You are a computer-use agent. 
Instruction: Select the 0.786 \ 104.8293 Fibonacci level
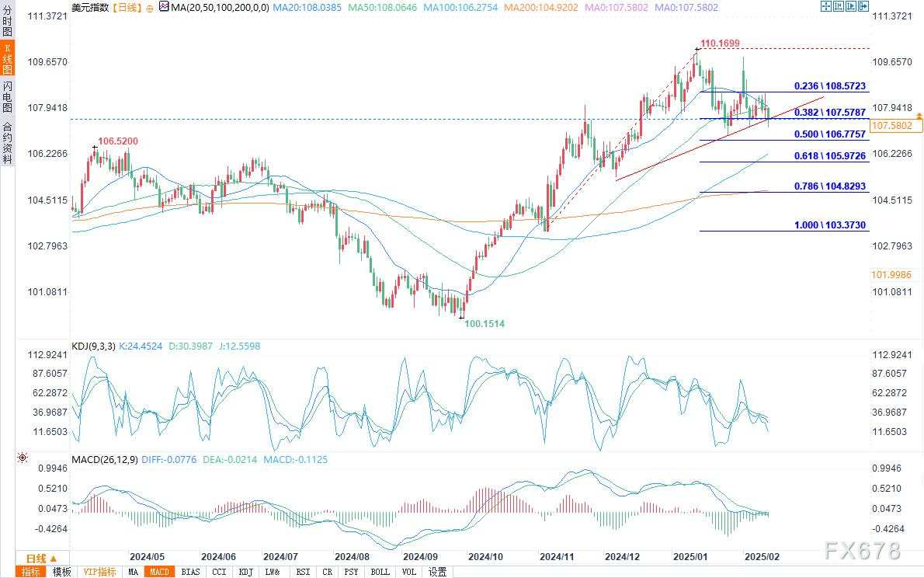(830, 186)
